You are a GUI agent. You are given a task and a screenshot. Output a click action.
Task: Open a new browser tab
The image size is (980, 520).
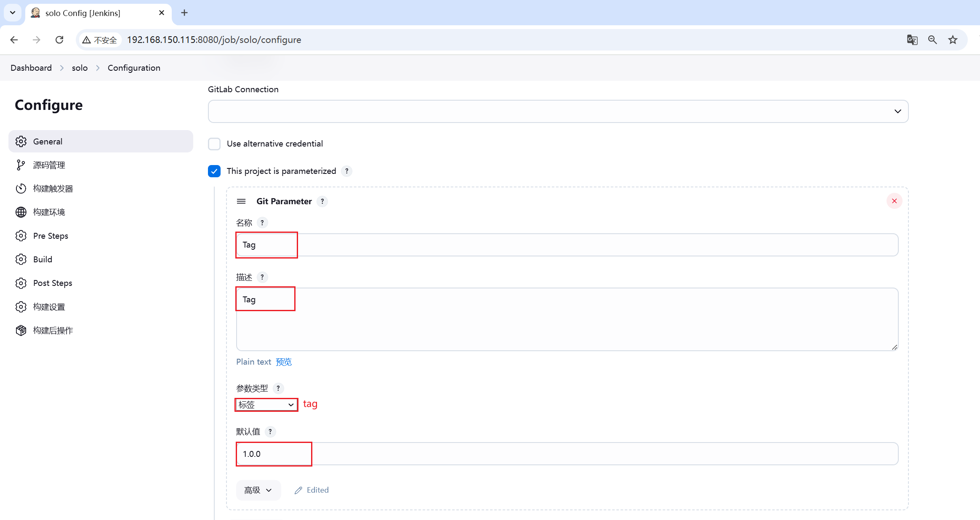click(x=184, y=13)
